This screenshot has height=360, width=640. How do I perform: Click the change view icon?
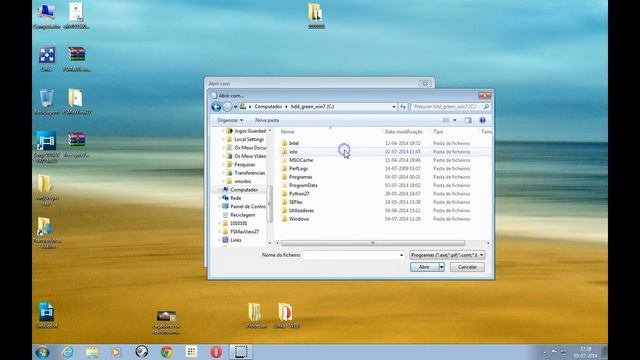(446, 120)
